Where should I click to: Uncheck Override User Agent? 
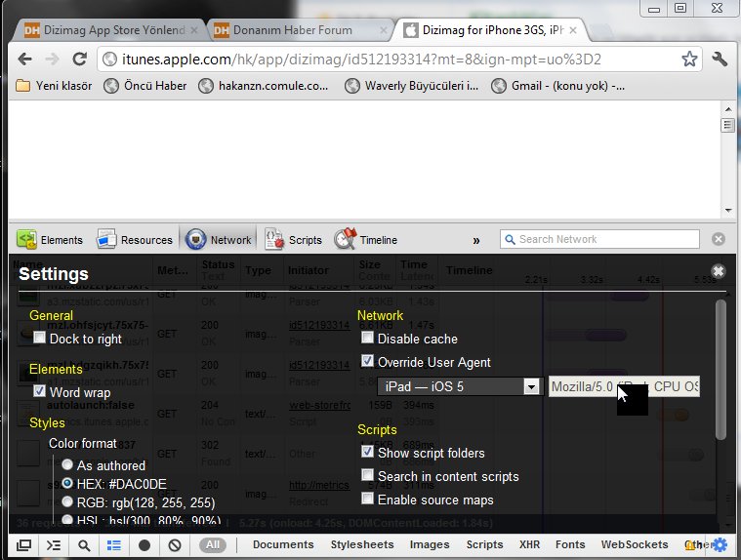[x=367, y=361]
